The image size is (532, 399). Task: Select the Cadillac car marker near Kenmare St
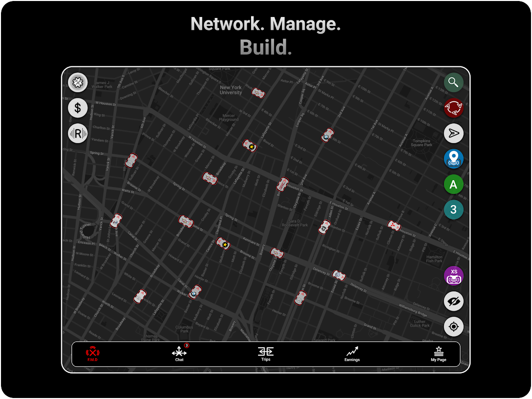(277, 253)
